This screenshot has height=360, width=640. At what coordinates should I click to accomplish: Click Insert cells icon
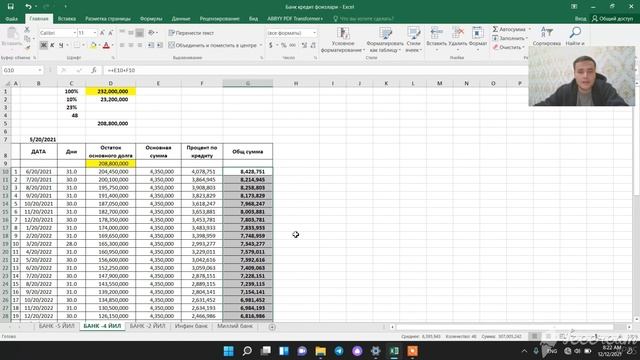(436, 33)
